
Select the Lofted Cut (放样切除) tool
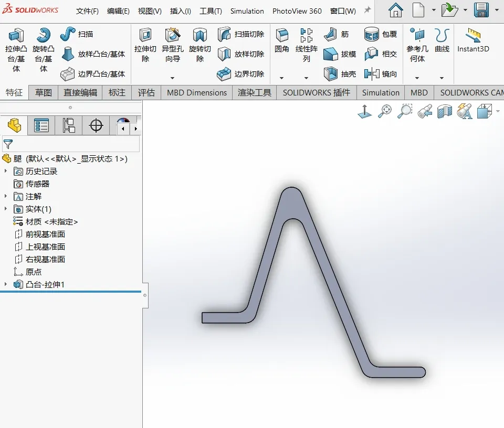(241, 54)
